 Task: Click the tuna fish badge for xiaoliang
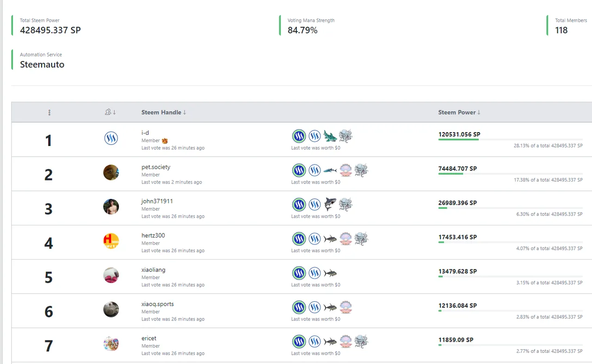(330, 273)
